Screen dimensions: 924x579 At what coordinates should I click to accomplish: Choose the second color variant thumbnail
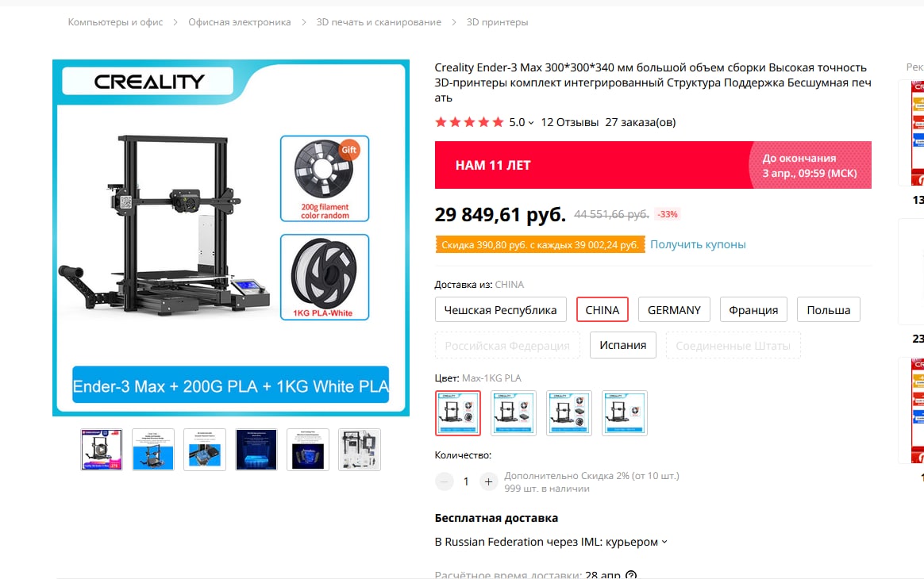(x=514, y=413)
